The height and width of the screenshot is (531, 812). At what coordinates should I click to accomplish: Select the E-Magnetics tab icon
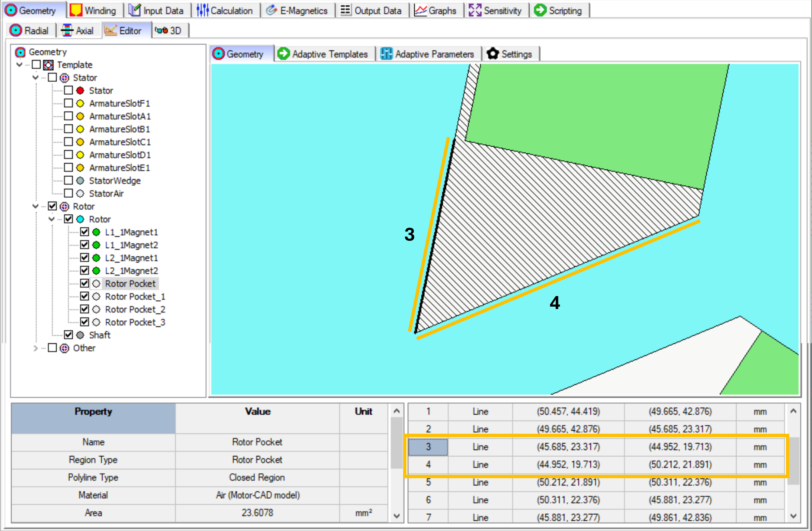tap(271, 10)
